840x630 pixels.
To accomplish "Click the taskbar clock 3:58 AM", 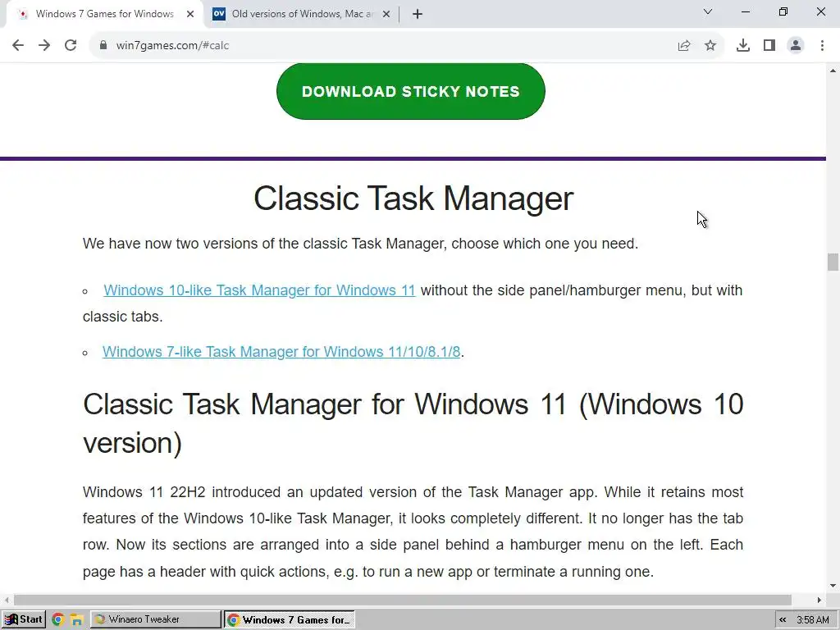I will click(813, 620).
